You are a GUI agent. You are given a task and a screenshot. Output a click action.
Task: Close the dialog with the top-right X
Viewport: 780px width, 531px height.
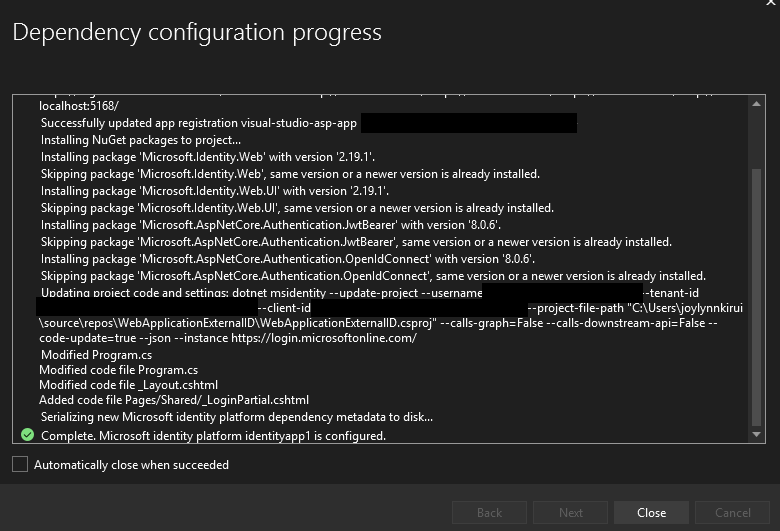pos(768,4)
